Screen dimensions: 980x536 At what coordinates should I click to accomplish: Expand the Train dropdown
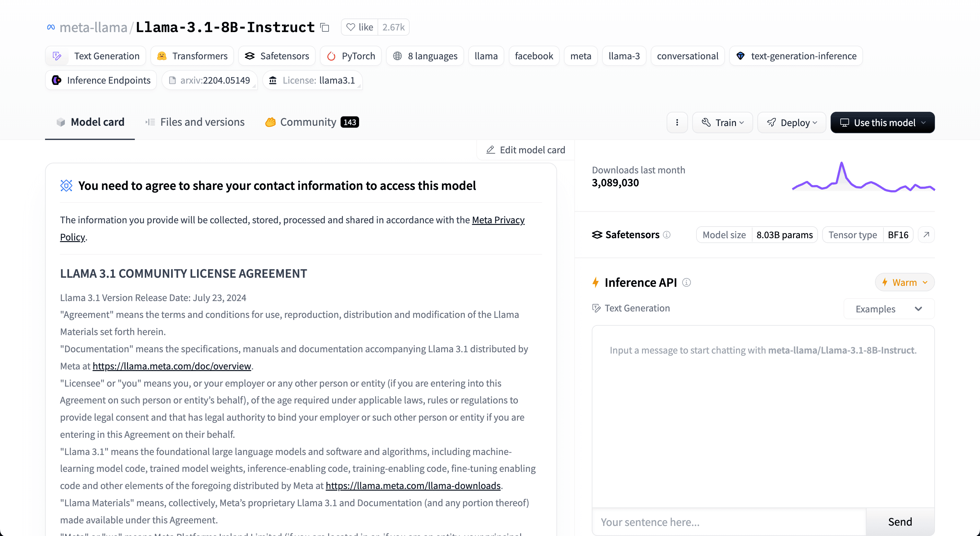click(722, 122)
